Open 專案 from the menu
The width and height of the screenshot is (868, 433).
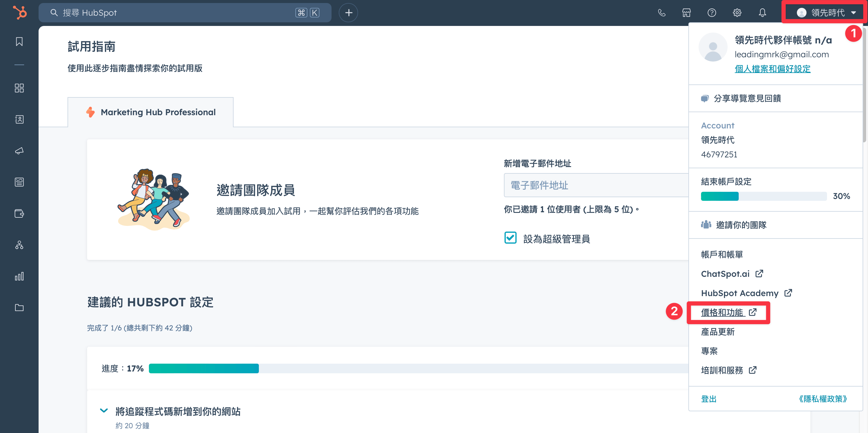709,351
